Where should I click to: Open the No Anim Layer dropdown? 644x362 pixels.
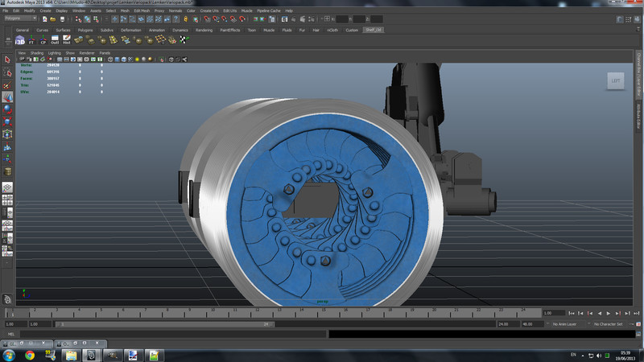(564, 324)
